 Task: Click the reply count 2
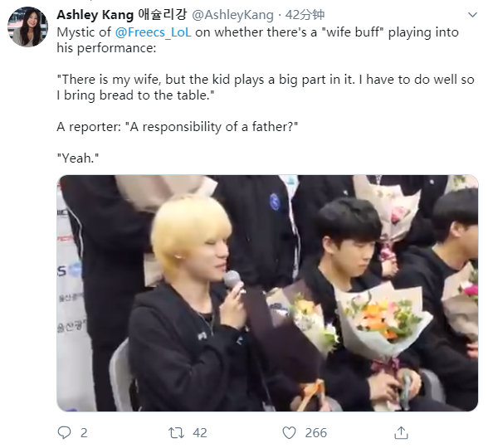[x=84, y=433]
